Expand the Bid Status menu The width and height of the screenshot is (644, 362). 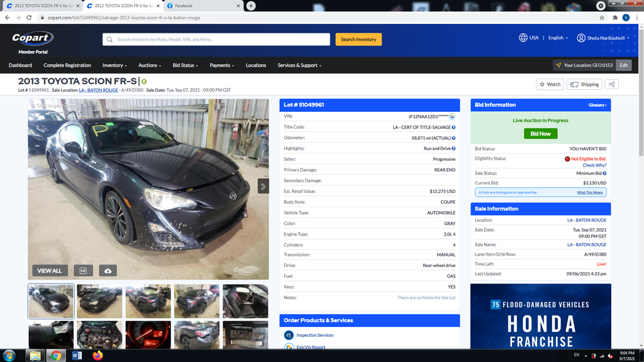click(x=186, y=65)
